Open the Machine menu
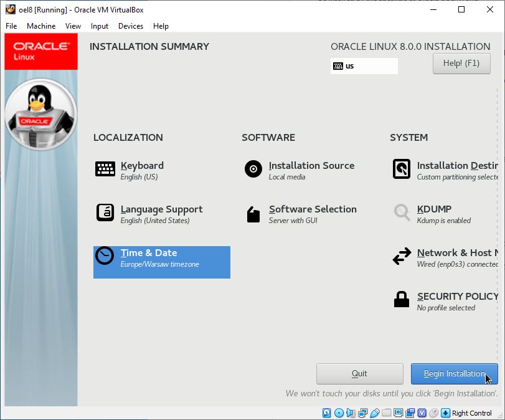 41,26
